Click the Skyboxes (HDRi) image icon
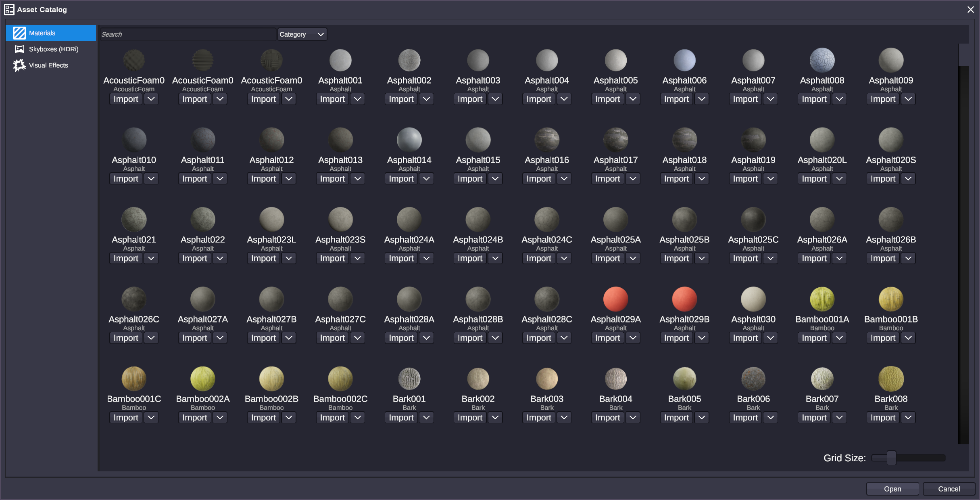Viewport: 980px width, 500px height. point(19,49)
